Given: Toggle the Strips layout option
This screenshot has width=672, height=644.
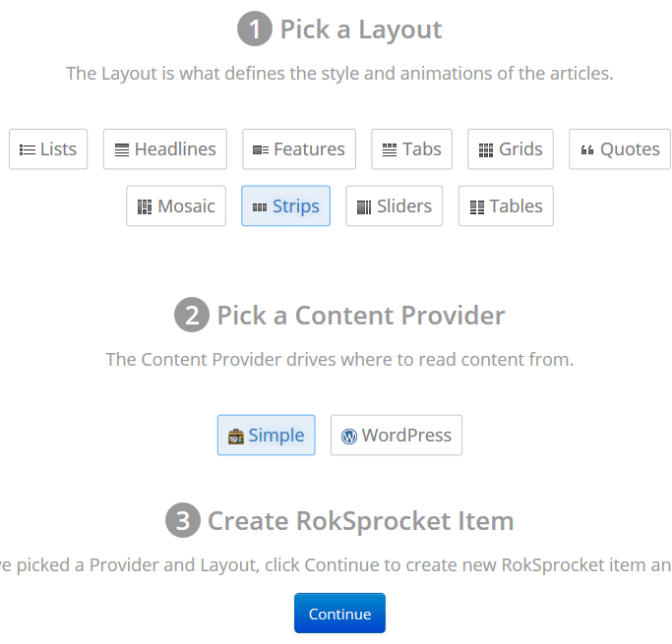Looking at the screenshot, I should point(286,205).
